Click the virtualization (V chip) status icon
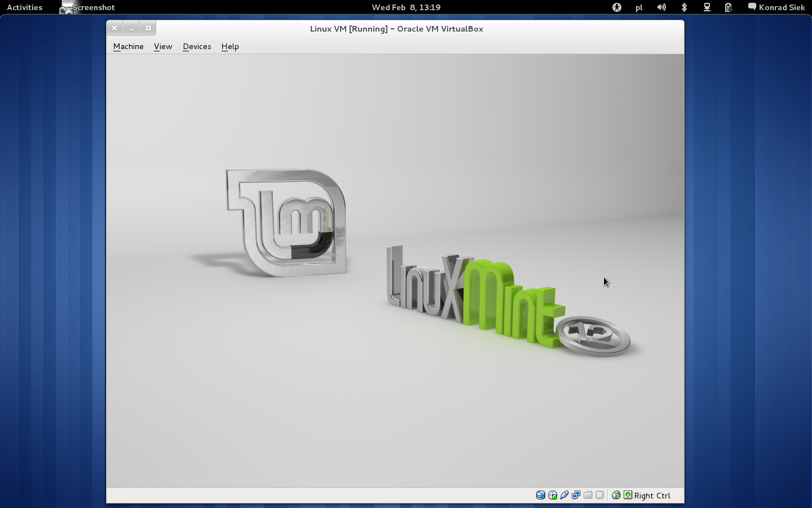The height and width of the screenshot is (508, 812). click(x=600, y=495)
